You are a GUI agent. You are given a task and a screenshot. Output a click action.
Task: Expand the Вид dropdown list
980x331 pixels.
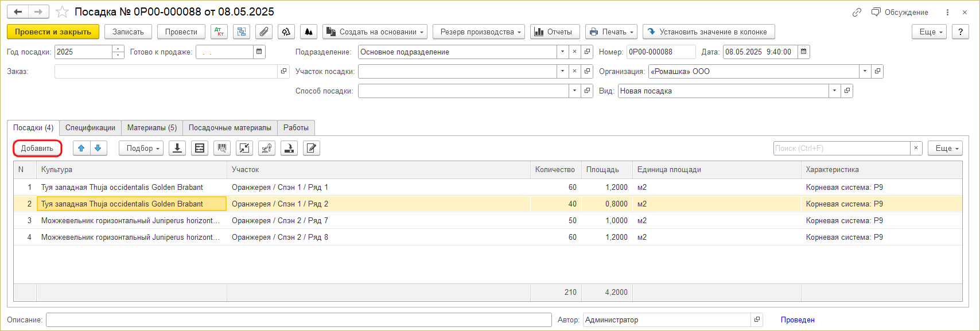coord(834,91)
